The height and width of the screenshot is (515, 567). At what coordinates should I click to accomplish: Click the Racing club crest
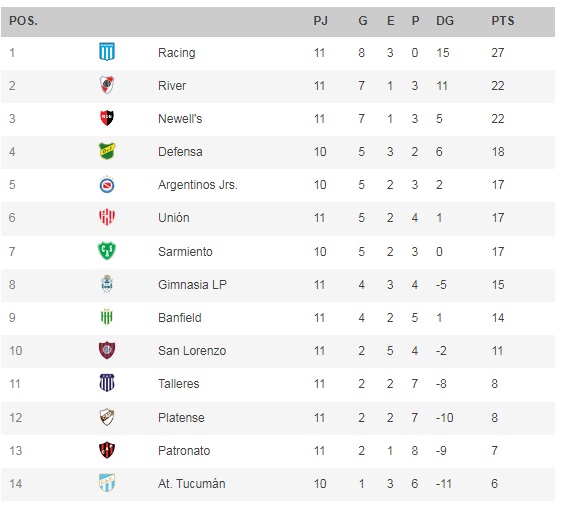(107, 52)
